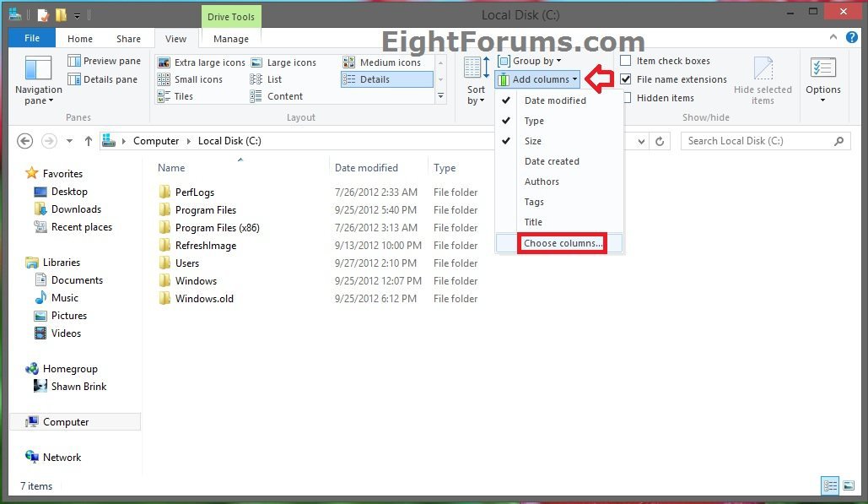Viewport: 868px width, 504px height.
Task: Open the blue File button
Action: [32, 39]
